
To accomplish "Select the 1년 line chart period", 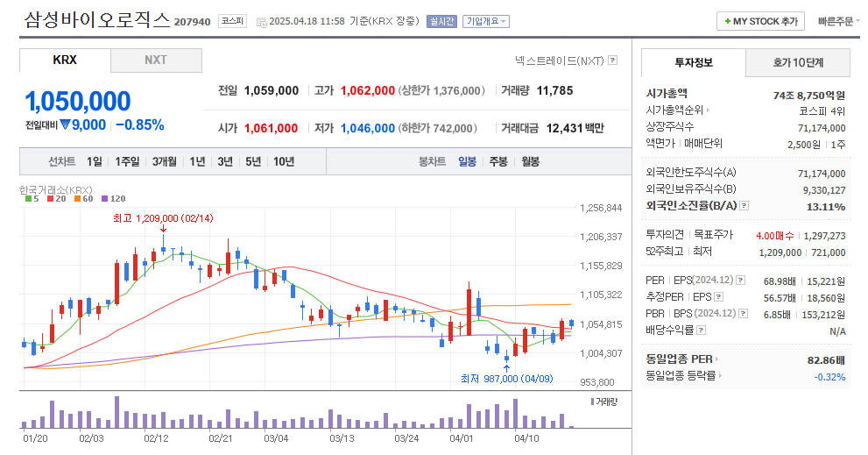I will pyautogui.click(x=197, y=161).
